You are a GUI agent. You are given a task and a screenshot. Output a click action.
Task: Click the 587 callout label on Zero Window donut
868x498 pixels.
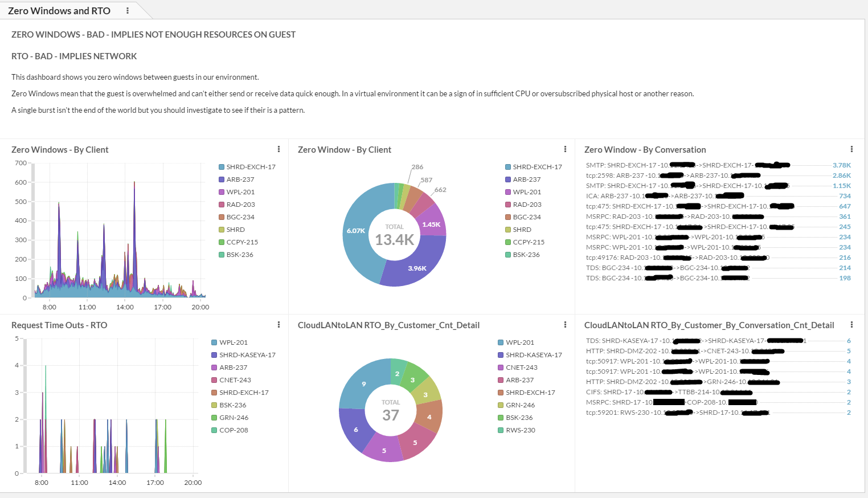tap(427, 180)
